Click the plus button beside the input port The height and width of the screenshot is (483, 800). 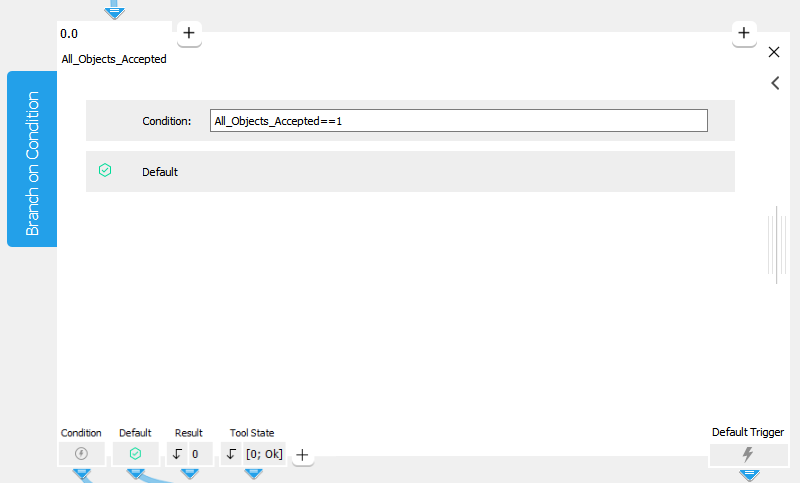pos(189,34)
